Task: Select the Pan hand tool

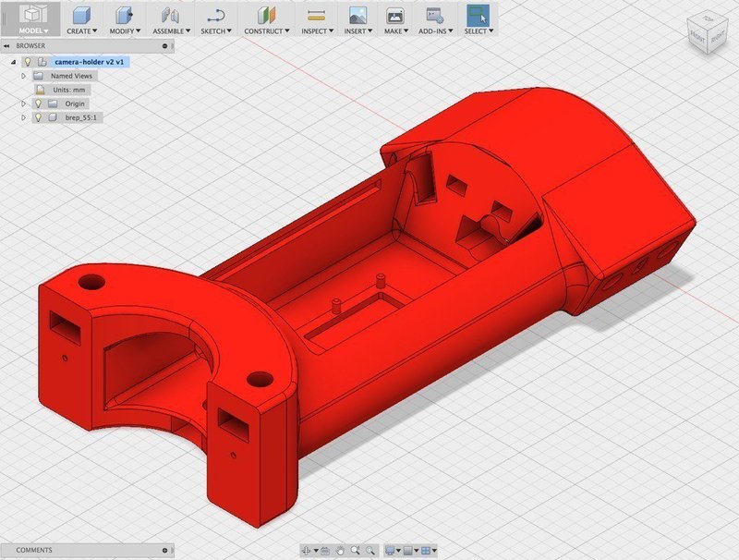Action: click(x=340, y=550)
